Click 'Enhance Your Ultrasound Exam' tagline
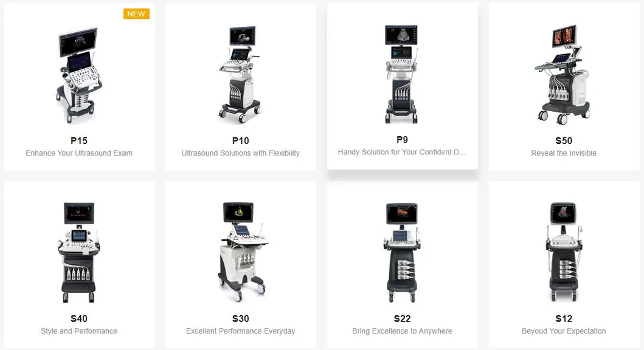Viewport: 644px width, 350px height. pyautogui.click(x=79, y=153)
